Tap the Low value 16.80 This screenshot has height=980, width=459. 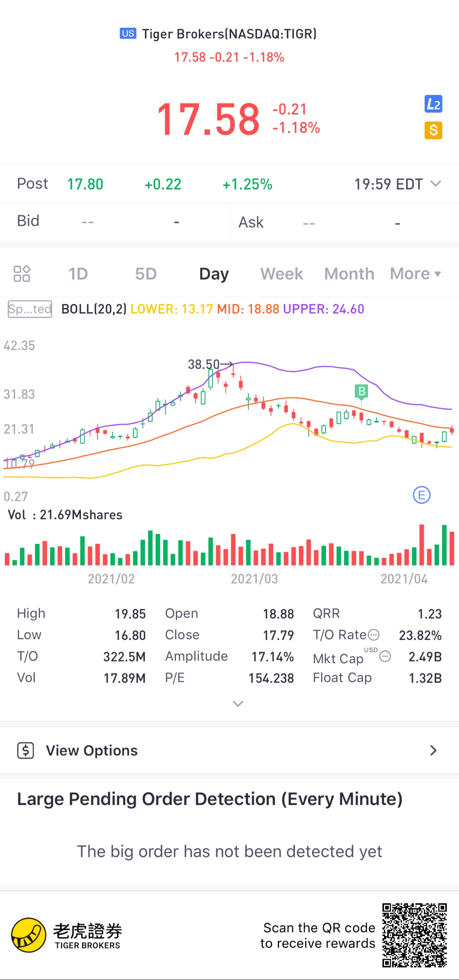click(130, 635)
